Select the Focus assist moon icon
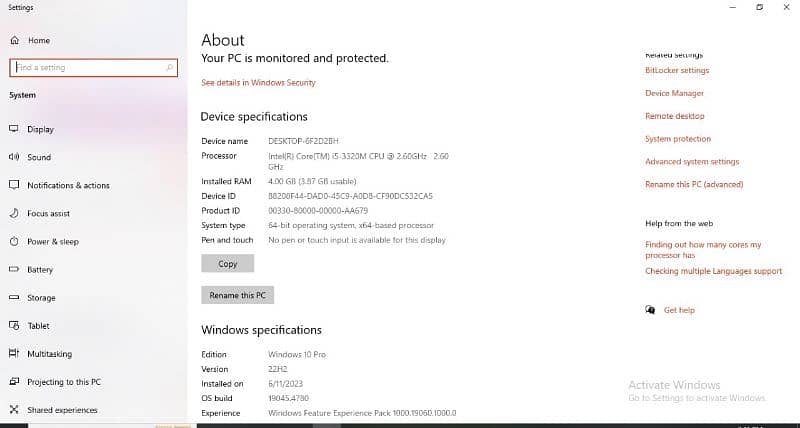800x428 pixels. coord(14,213)
